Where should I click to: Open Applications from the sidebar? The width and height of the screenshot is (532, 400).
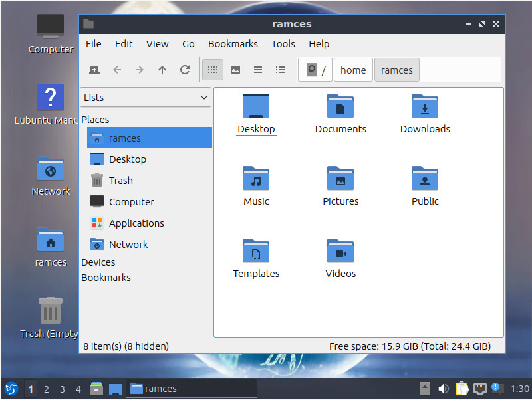tap(137, 223)
